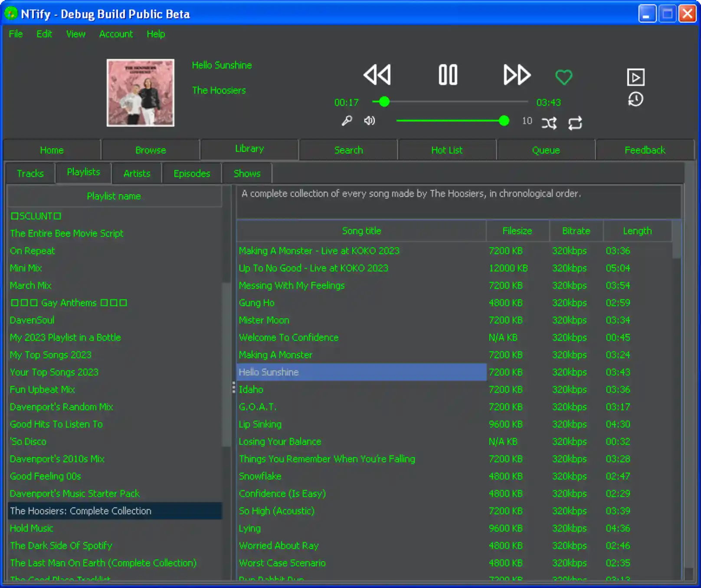Switch to the Episodes tab
The width and height of the screenshot is (701, 588).
191,173
